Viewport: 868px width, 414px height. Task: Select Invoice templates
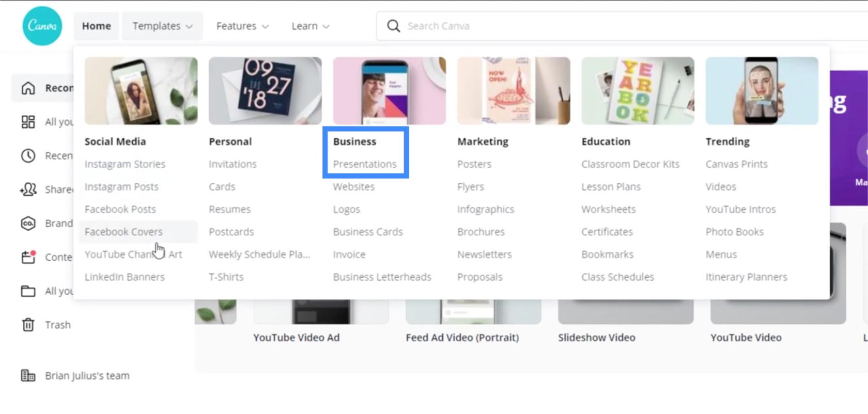pos(349,254)
